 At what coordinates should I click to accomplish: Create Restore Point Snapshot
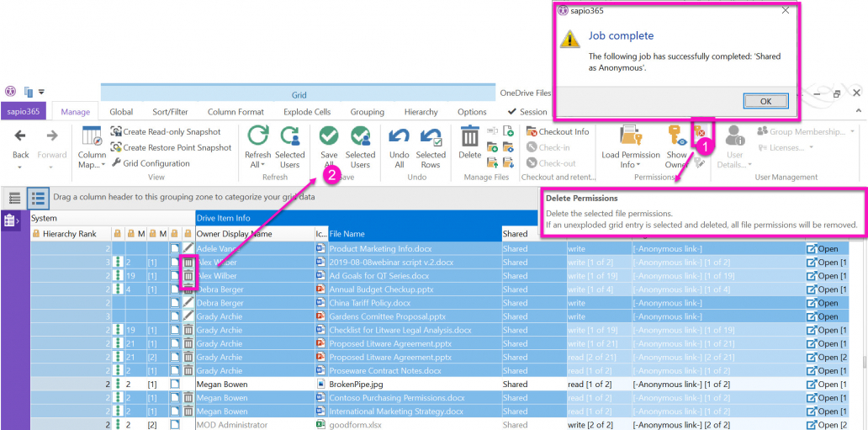click(x=171, y=147)
